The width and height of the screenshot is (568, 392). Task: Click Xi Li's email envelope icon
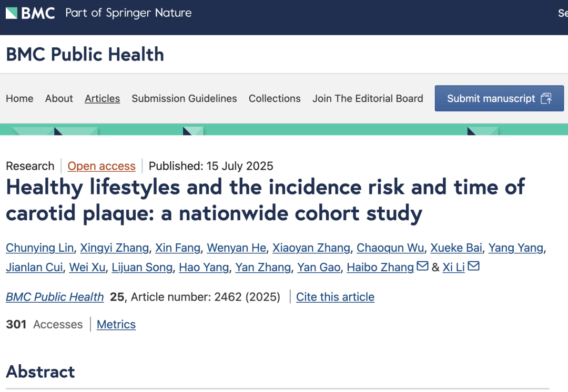tap(473, 266)
